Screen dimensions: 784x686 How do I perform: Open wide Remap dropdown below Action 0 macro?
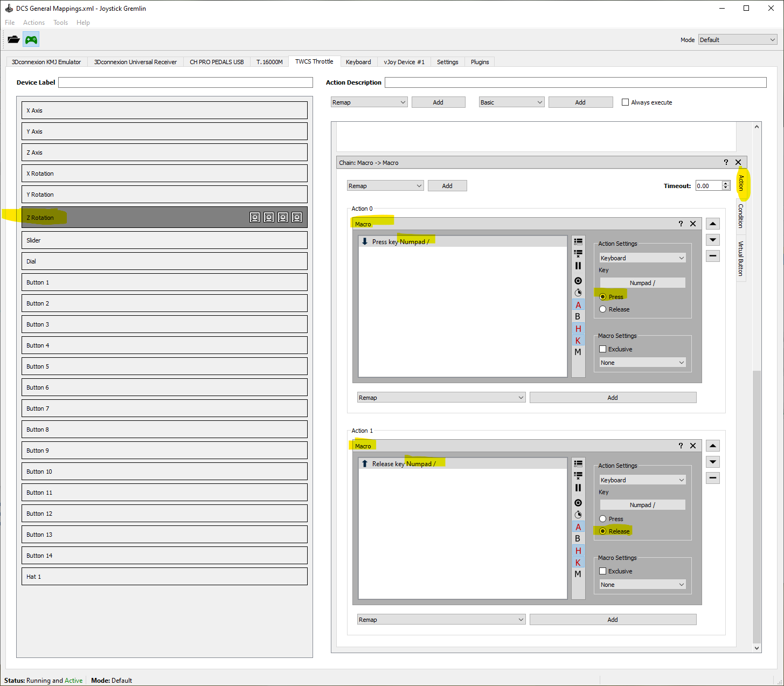pos(441,398)
